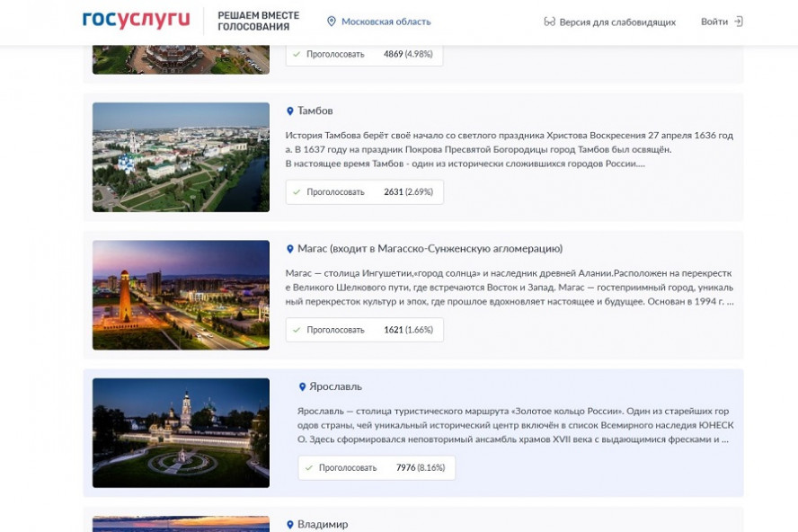798x532 pixels.
Task: Click the checkmark icon next to 4869 votes
Action: pyautogui.click(x=297, y=54)
